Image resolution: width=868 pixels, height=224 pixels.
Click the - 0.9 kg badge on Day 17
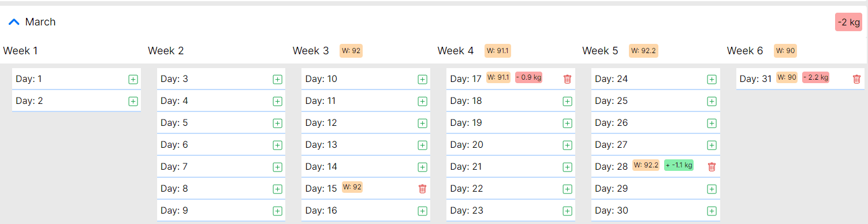pos(528,77)
